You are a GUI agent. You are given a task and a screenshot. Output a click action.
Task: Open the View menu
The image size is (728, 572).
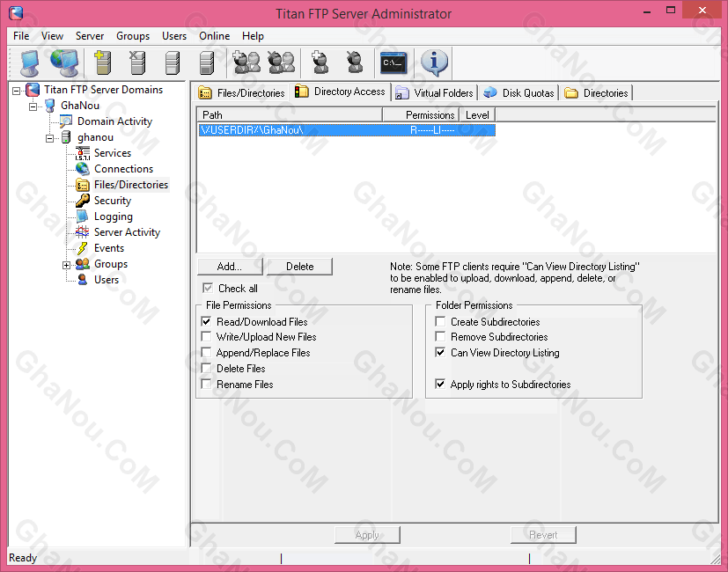[x=52, y=36]
